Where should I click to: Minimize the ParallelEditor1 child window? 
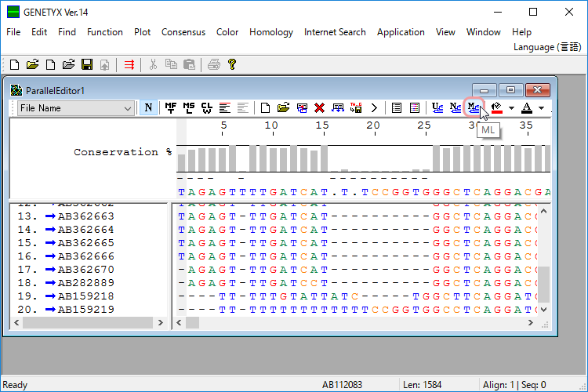(x=485, y=90)
